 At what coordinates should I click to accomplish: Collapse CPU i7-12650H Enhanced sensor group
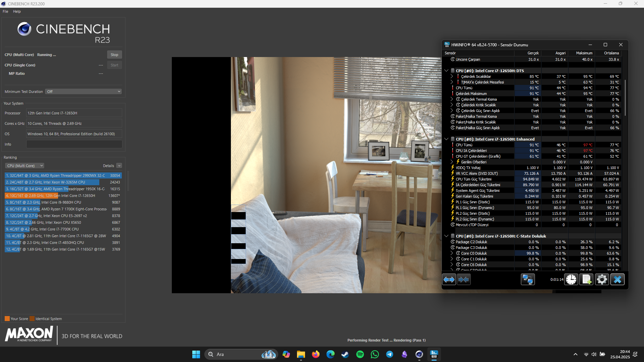(446, 139)
